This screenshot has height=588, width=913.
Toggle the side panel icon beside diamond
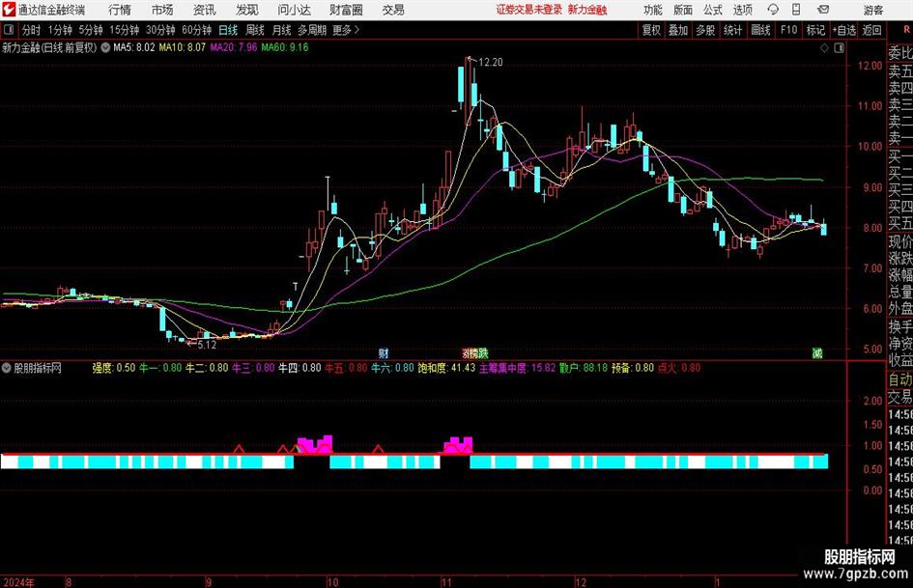click(839, 48)
